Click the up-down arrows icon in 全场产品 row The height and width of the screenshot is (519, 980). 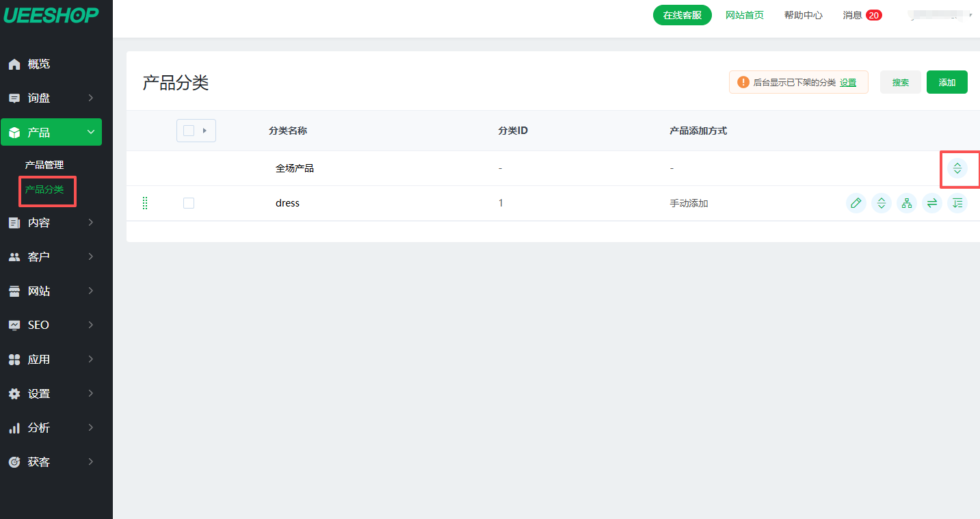pos(957,168)
